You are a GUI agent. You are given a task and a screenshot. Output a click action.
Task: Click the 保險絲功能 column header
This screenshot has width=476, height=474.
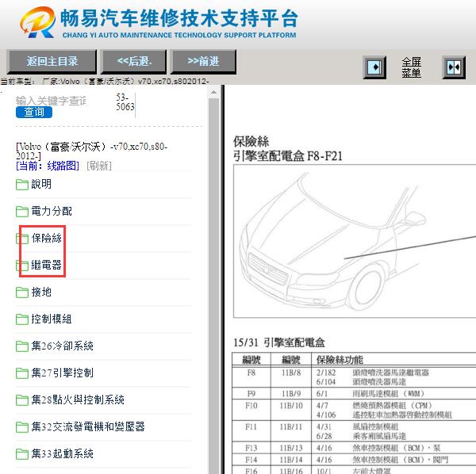[340, 360]
